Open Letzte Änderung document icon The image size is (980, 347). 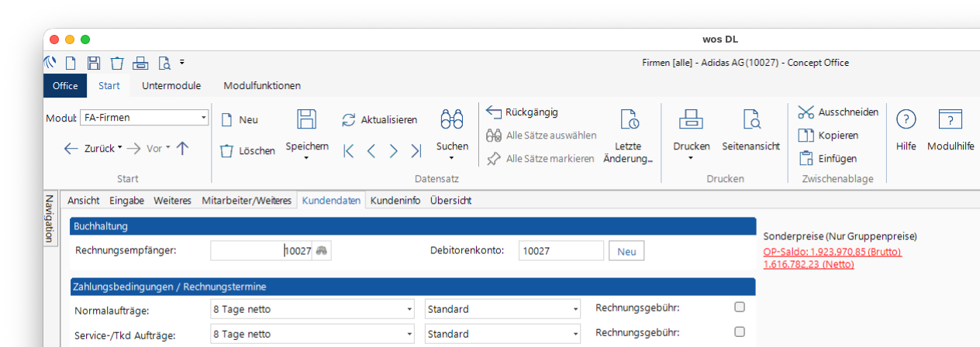coord(629,119)
